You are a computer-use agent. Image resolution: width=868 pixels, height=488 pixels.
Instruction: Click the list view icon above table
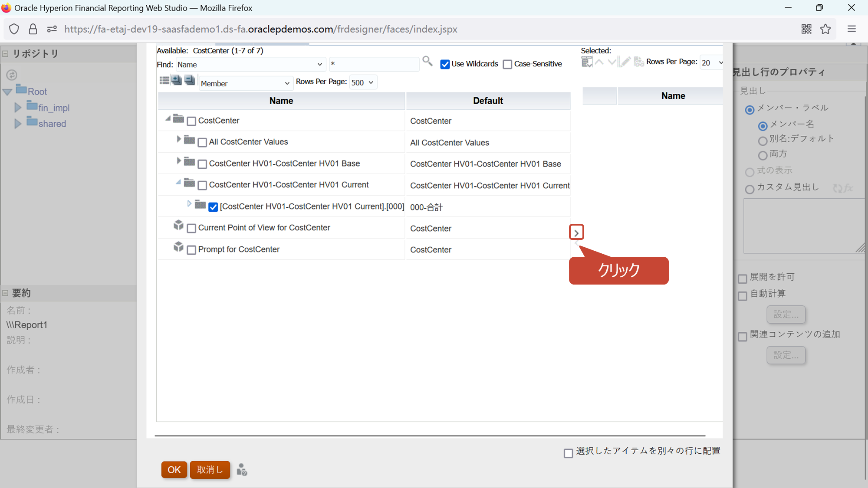(164, 80)
